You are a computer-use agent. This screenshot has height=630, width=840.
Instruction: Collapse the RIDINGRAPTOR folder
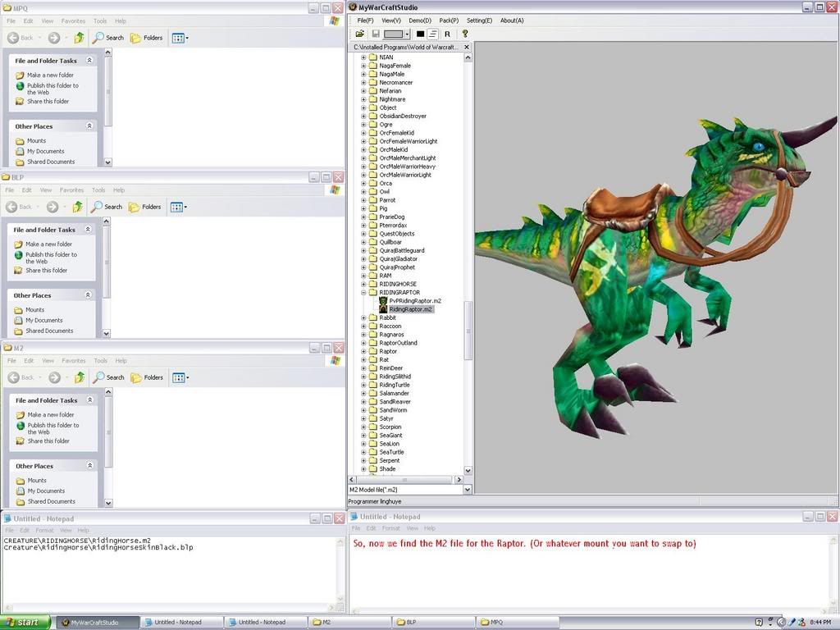pyautogui.click(x=363, y=293)
